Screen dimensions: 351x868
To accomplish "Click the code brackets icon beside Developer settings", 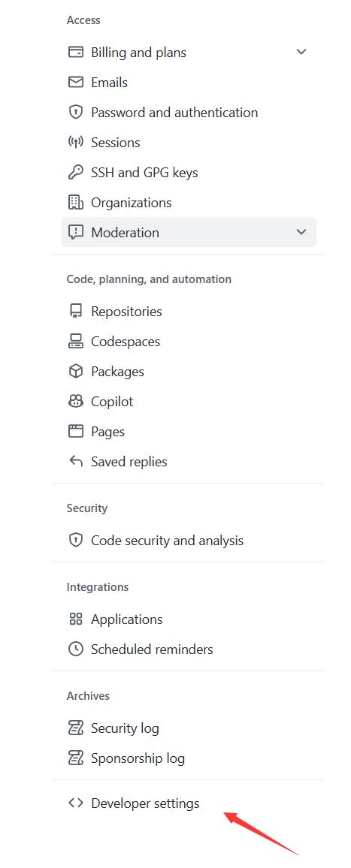I will 75,803.
